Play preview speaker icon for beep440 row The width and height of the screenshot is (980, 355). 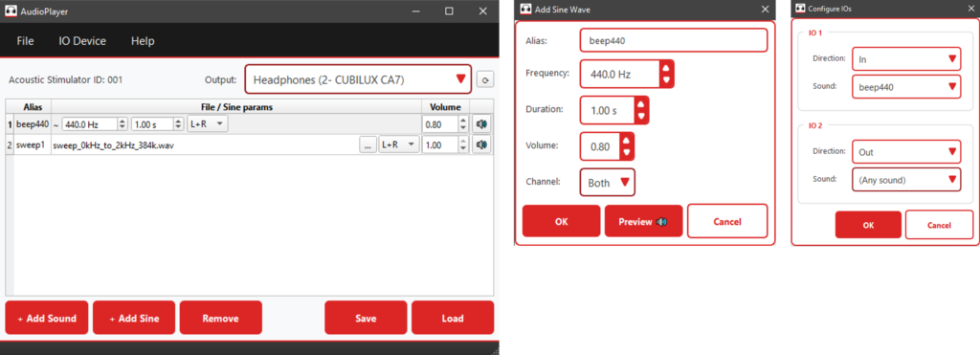tap(481, 124)
